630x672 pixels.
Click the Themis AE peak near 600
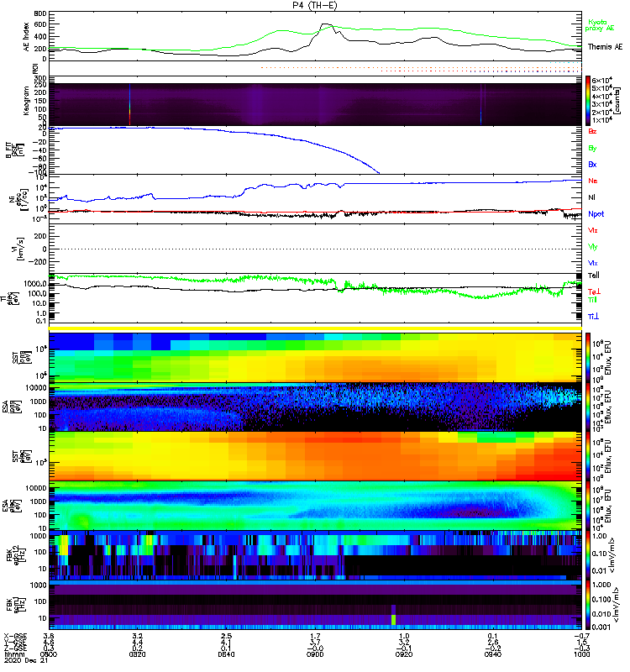[326, 24]
